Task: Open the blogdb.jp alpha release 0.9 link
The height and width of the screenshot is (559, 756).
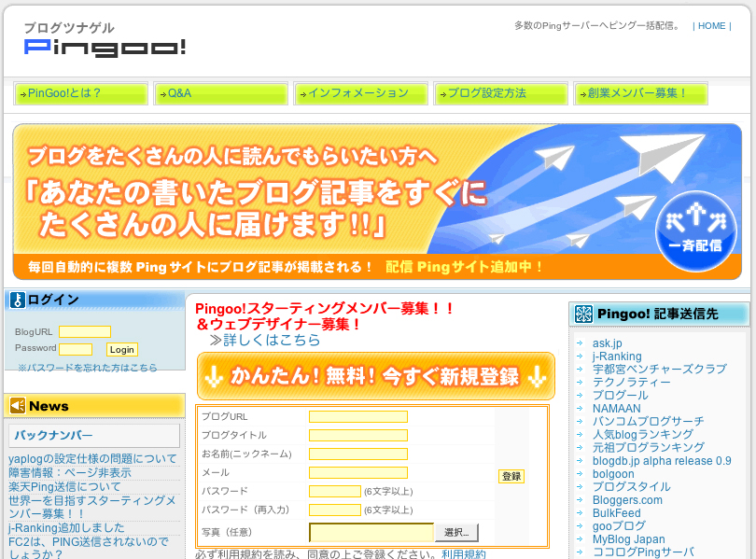Action: coord(662,461)
